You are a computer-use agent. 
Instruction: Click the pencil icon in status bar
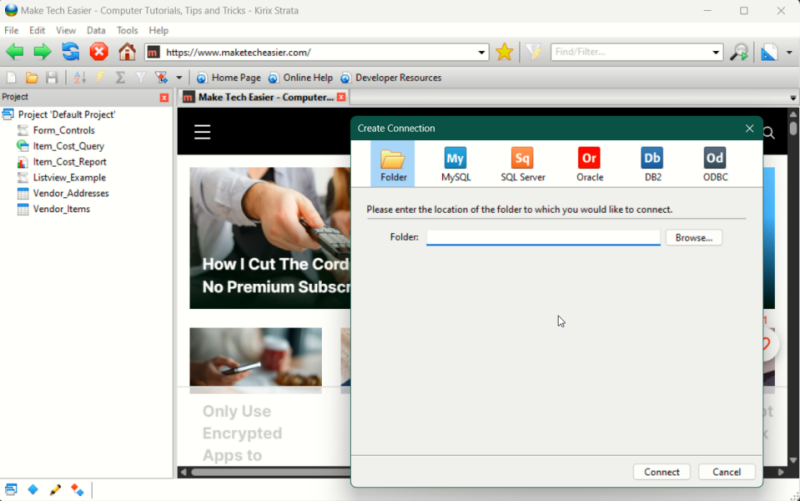[55, 490]
